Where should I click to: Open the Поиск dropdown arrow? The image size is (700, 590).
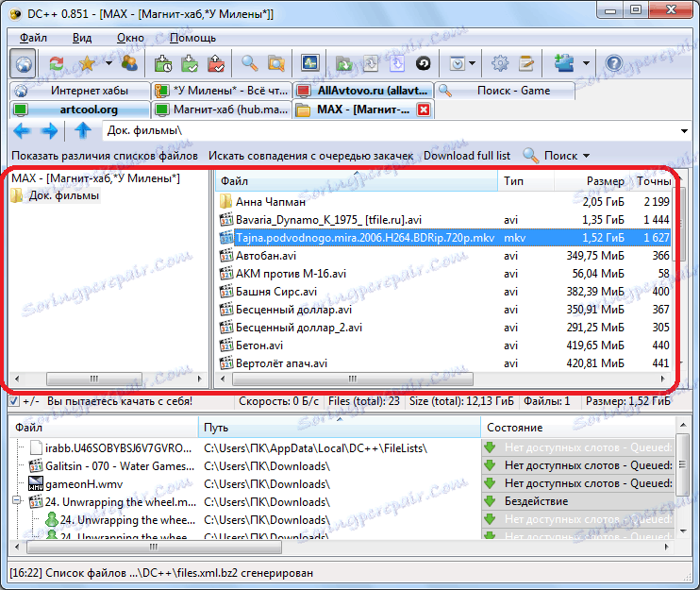pyautogui.click(x=586, y=156)
